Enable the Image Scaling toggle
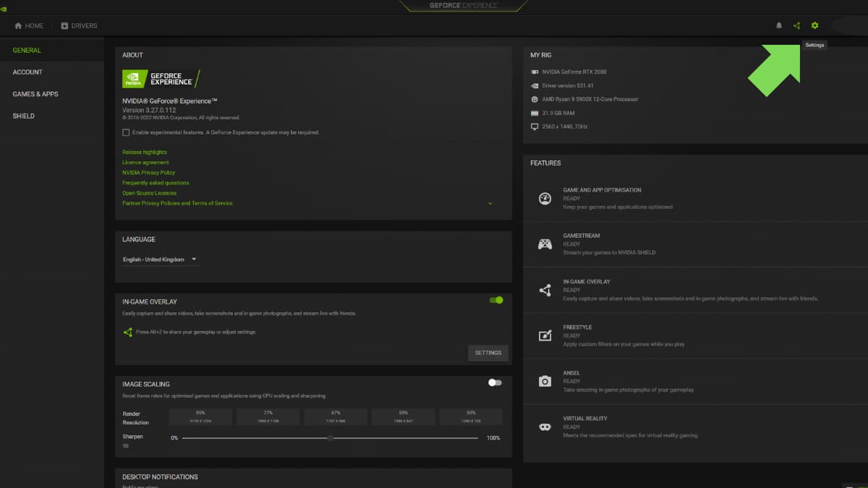This screenshot has height=488, width=868. coord(495,382)
